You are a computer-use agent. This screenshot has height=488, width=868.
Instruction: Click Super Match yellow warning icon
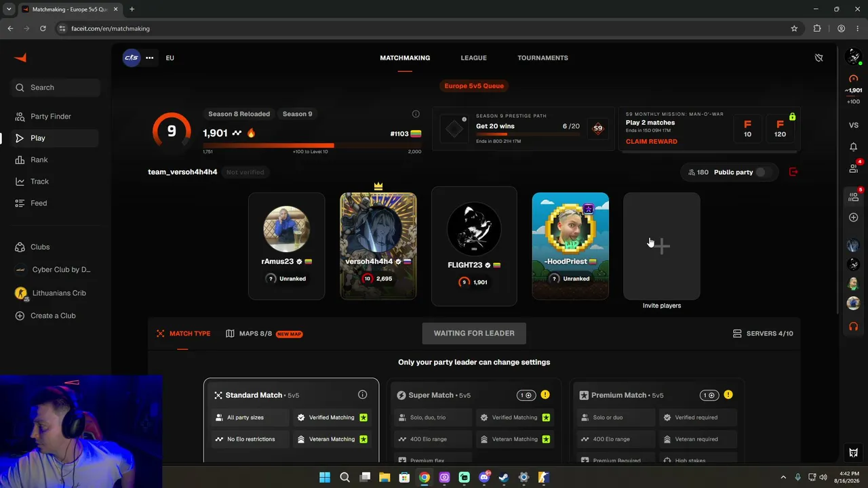(545, 395)
